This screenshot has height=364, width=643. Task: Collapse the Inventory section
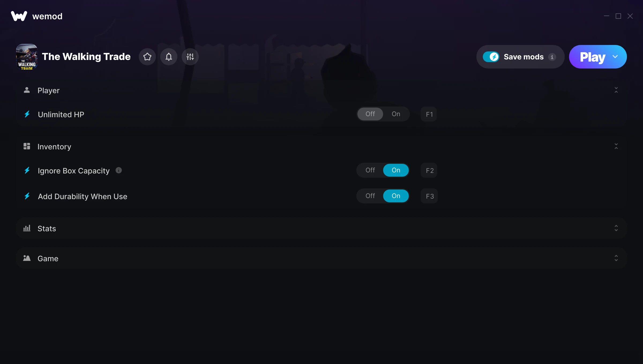coord(616,146)
